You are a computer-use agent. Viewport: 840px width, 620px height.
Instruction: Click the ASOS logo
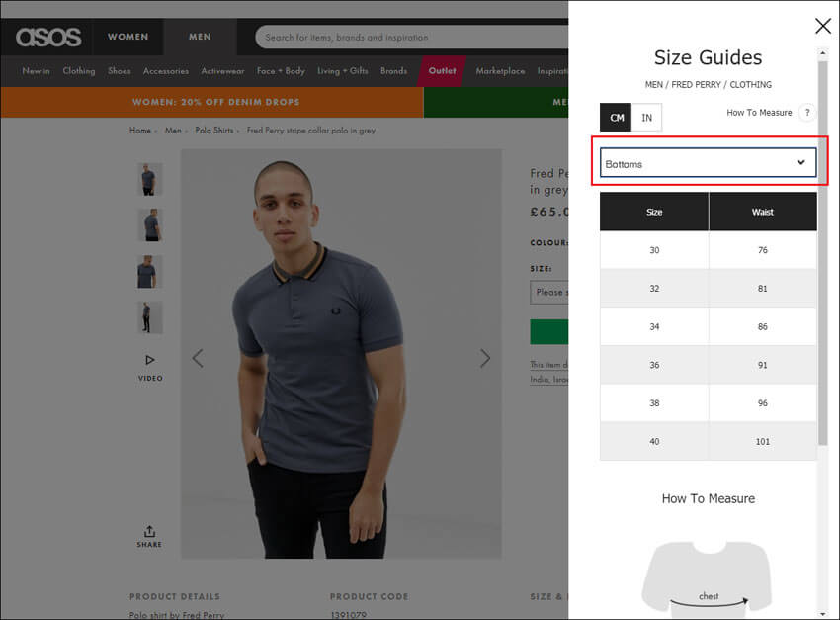tap(48, 37)
